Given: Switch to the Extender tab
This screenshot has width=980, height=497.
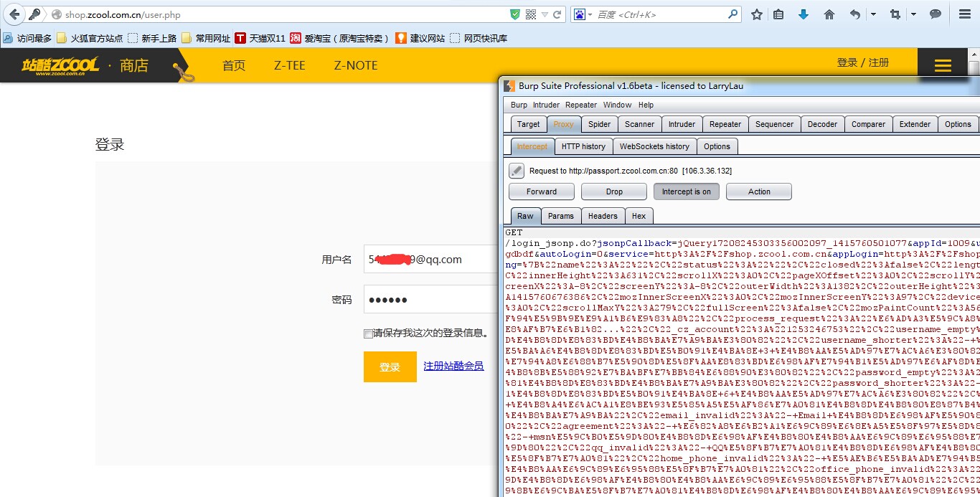Looking at the screenshot, I should 915,124.
